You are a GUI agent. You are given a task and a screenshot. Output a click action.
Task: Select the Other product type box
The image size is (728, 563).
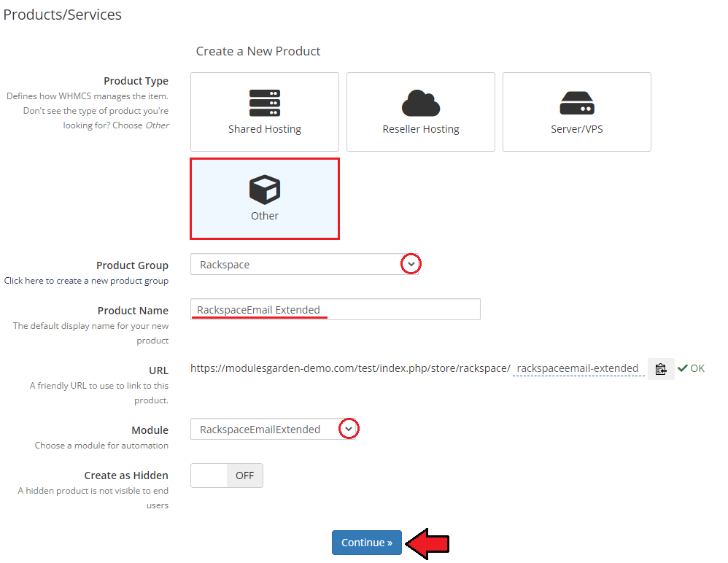click(x=265, y=198)
